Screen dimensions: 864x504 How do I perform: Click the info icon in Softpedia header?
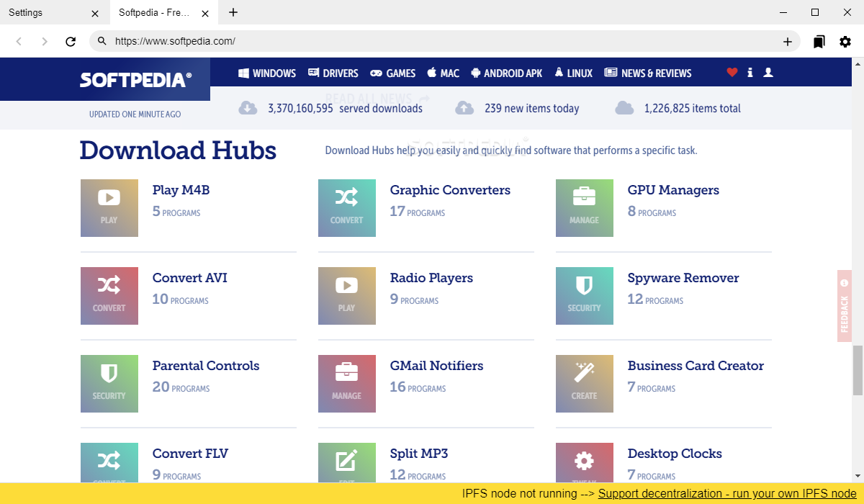pyautogui.click(x=750, y=73)
